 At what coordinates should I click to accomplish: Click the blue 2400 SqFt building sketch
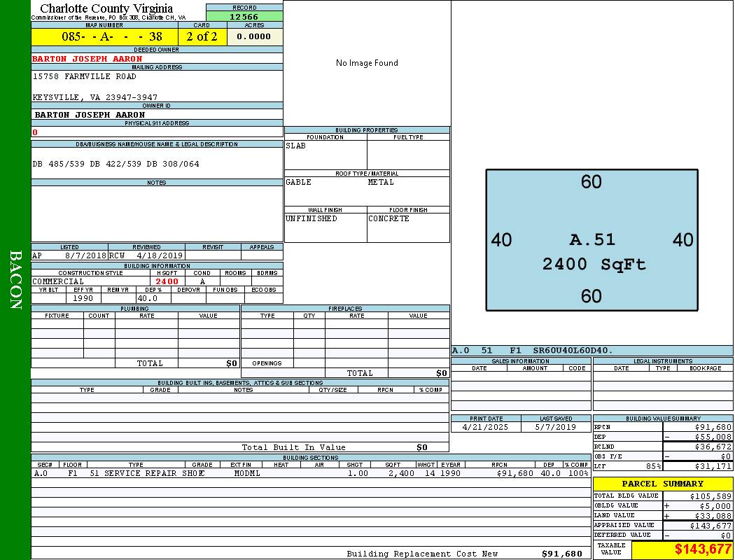[591, 240]
